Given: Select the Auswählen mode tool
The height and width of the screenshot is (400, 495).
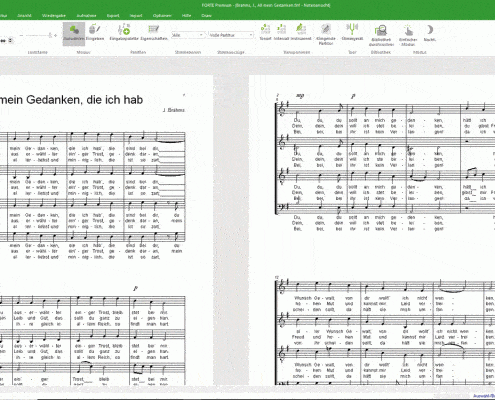Looking at the screenshot, I should [x=74, y=33].
